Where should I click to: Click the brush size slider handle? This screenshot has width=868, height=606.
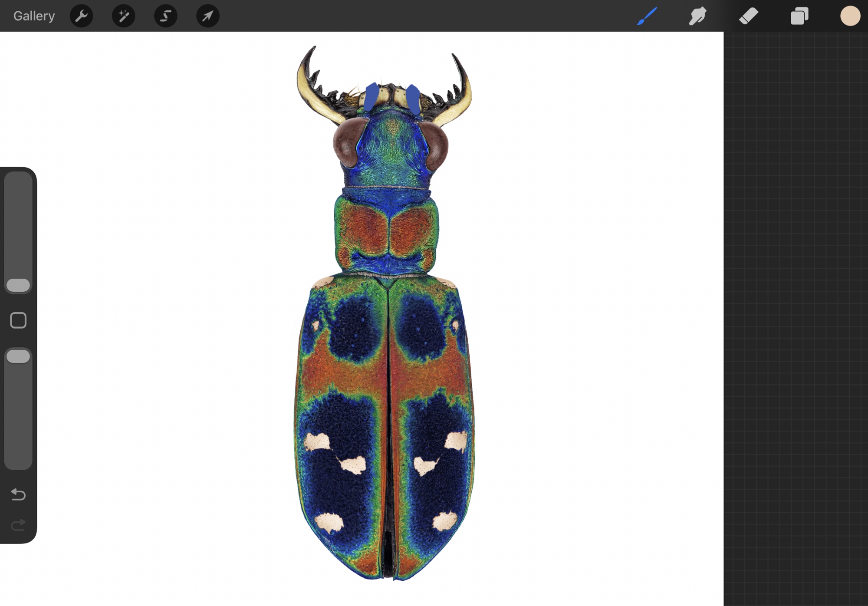[18, 285]
